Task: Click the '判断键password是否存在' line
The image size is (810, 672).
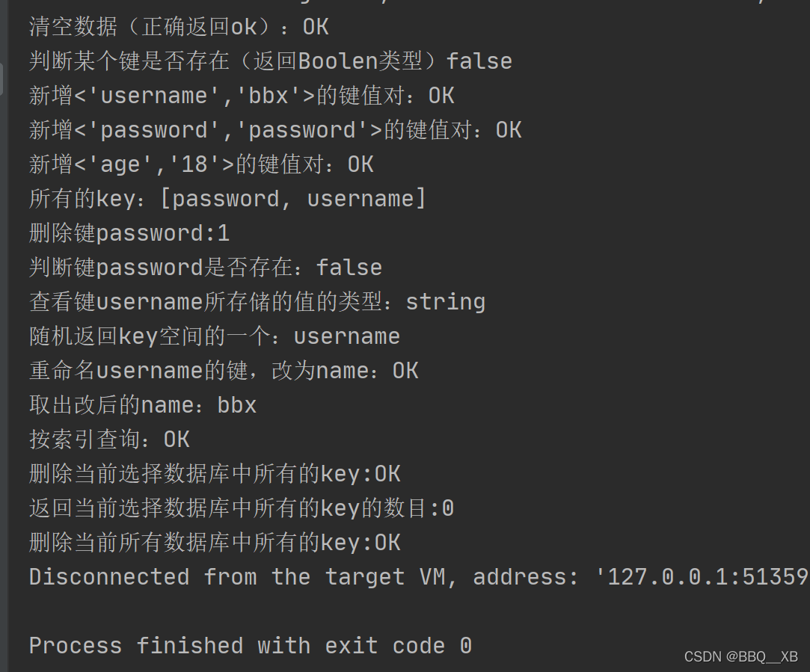Action: coord(205,268)
